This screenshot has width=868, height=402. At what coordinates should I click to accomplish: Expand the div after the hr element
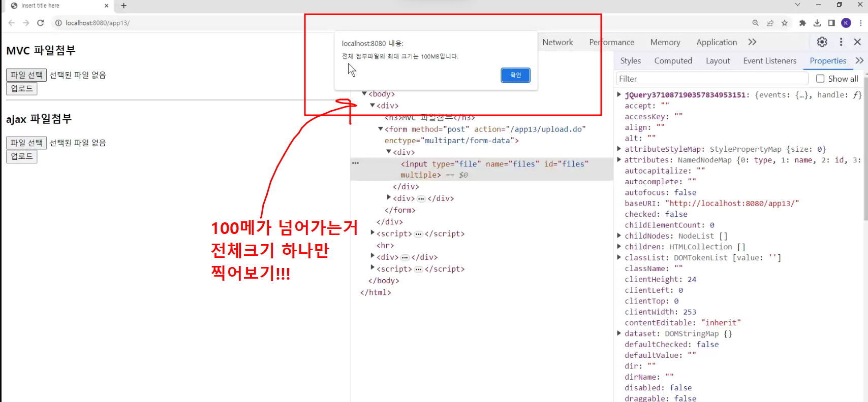[x=373, y=257]
